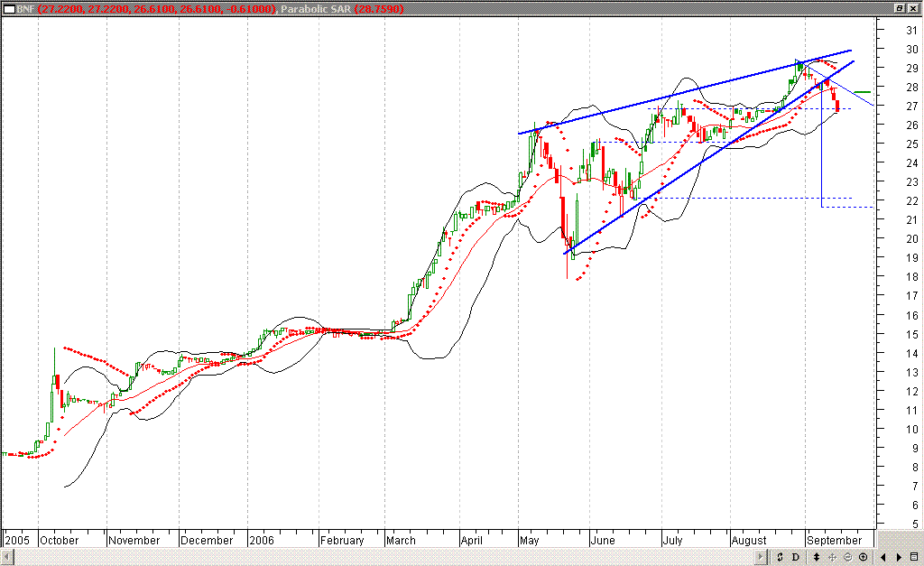Click the four-way pan chart icon

833,557
